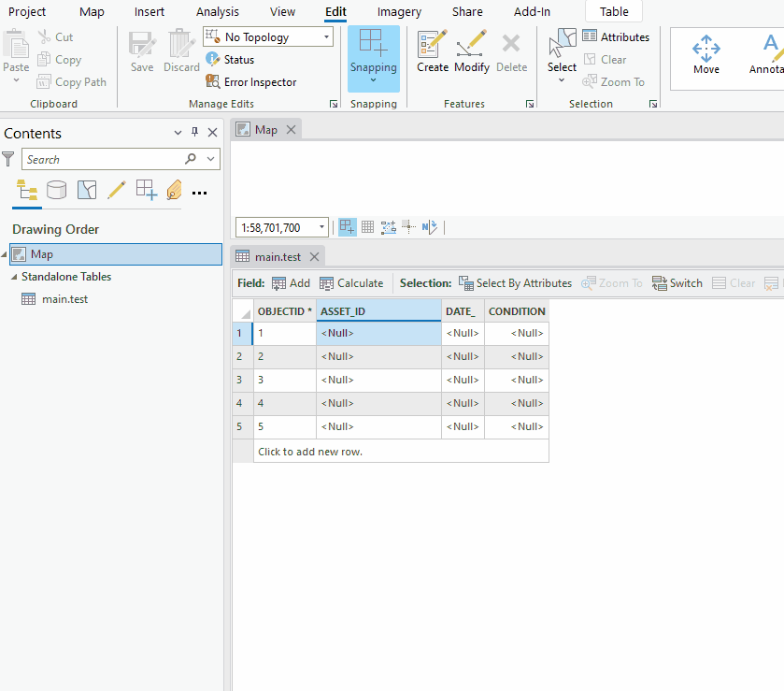Click the ASSET_ID column header
The width and height of the screenshot is (784, 691).
click(x=378, y=311)
